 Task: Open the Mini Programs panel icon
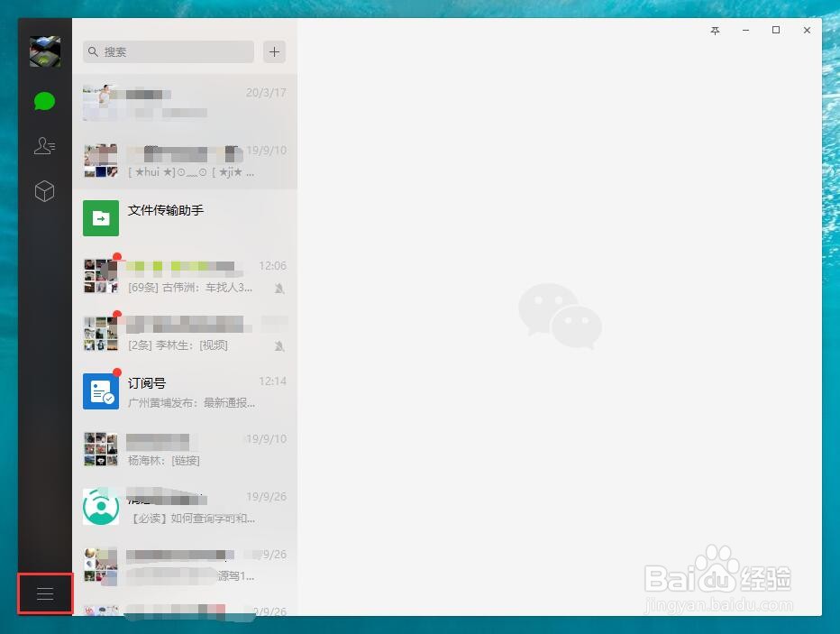point(45,191)
